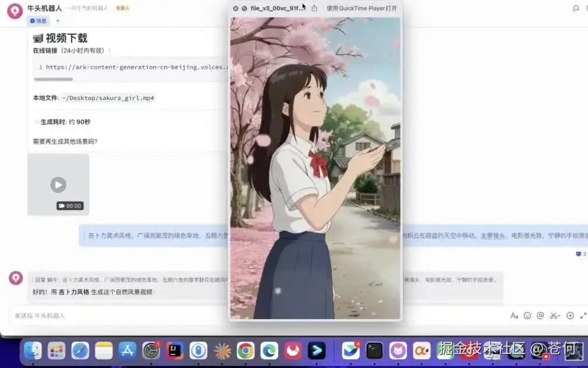The image size is (588, 368).
Task: Click the 生成耗时 约90秒 line
Action: pos(65,122)
